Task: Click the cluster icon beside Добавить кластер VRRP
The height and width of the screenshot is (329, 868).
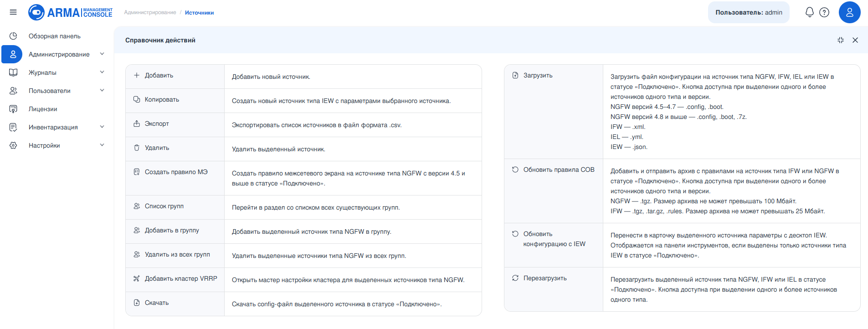Action: (x=137, y=278)
